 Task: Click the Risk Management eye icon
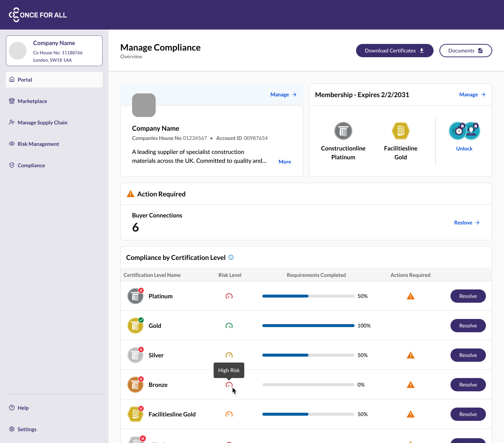(12, 144)
